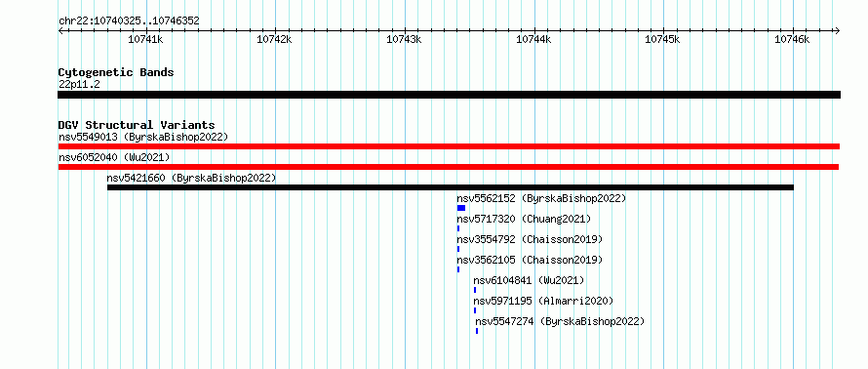Screen dimensions: 868x369
Task: Click the nsv5549013 (ByrskaBishop2022) variant label
Action: [x=143, y=137]
